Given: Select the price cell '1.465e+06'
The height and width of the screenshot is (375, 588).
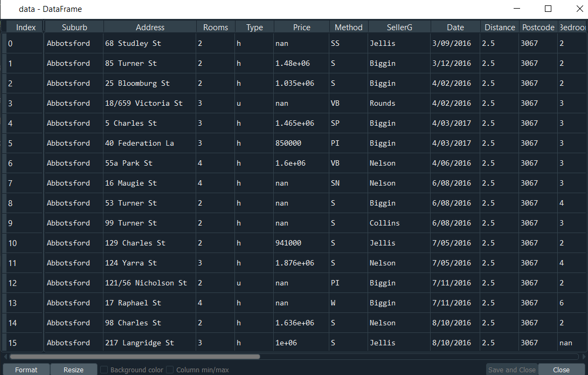Looking at the screenshot, I should (301, 123).
